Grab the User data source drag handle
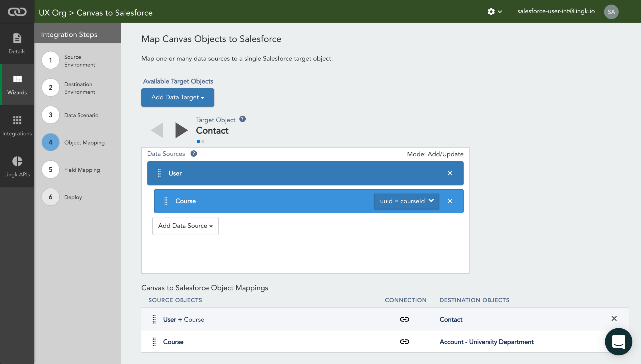This screenshot has height=364, width=641. 159,173
